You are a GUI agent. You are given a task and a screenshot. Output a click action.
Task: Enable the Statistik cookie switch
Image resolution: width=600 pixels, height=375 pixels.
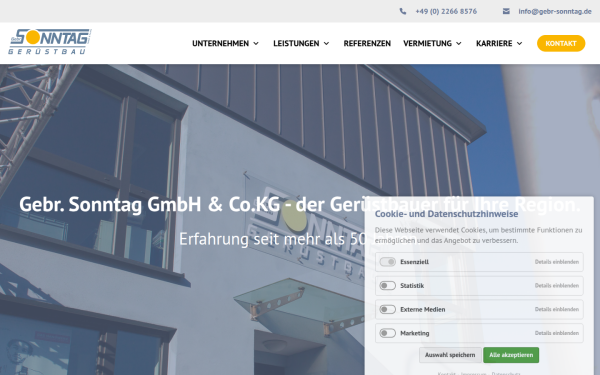tap(388, 286)
